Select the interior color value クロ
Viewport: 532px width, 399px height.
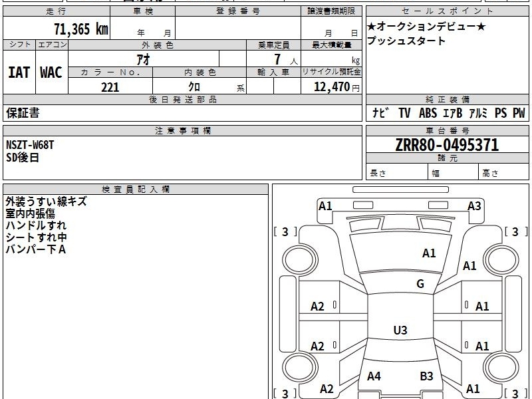click(x=194, y=87)
